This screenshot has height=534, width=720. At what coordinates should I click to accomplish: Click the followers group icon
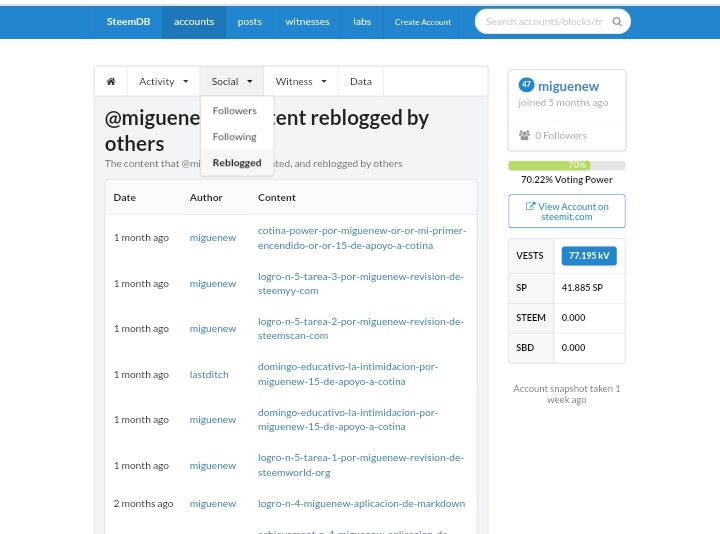[524, 135]
